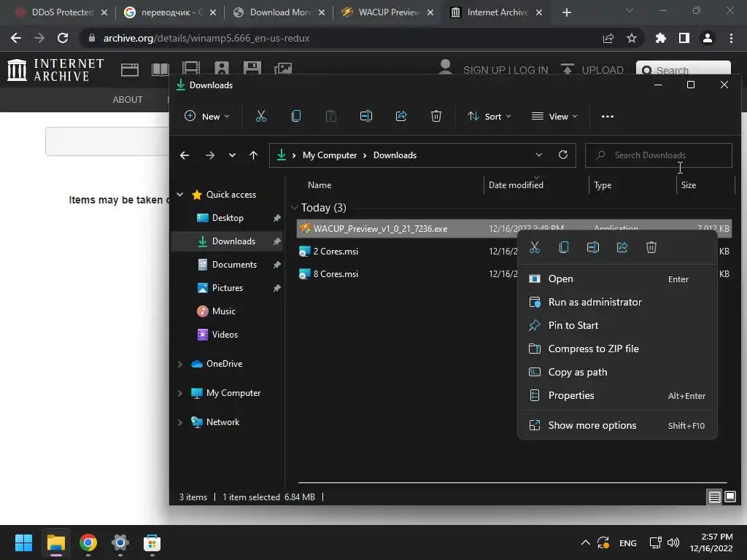
Task: Click the Copy icon in Explorer toolbar
Action: point(296,116)
